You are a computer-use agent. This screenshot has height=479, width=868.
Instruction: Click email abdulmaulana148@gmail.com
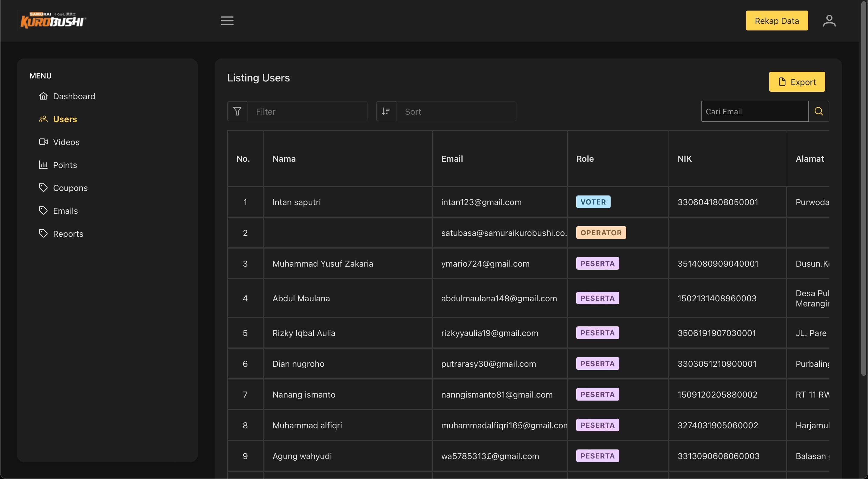point(499,298)
